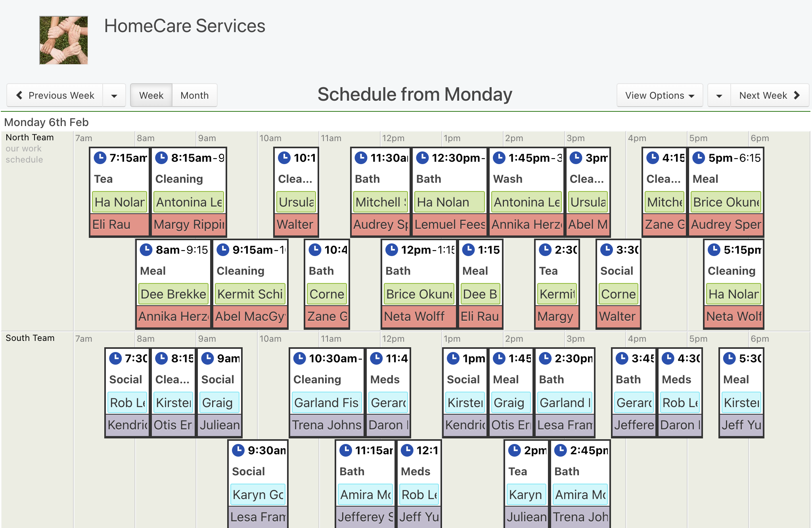Switch to Week view
Viewport: 812px width, 528px height.
(151, 95)
